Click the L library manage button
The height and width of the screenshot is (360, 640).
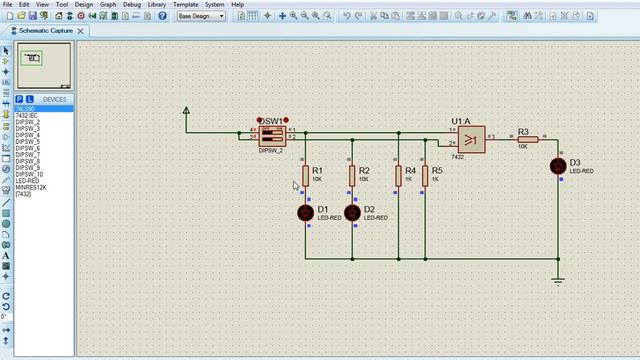click(30, 99)
